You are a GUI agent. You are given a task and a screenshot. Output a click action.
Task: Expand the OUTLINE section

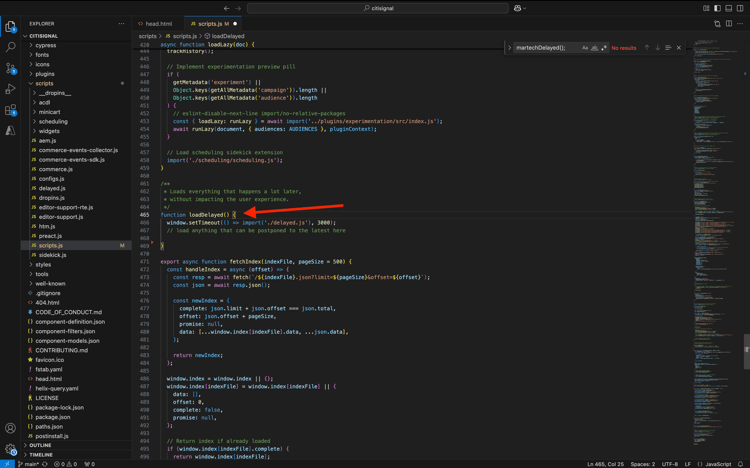tap(40, 445)
